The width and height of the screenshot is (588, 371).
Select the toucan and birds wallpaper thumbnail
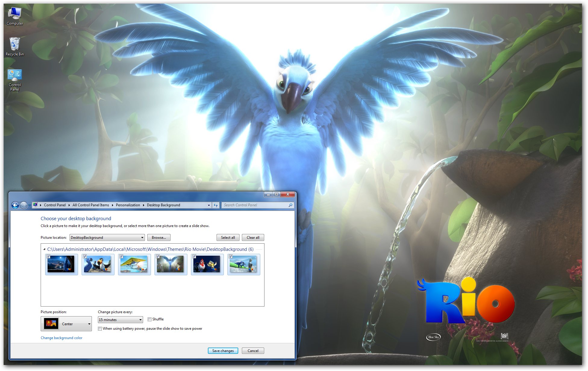(x=98, y=264)
